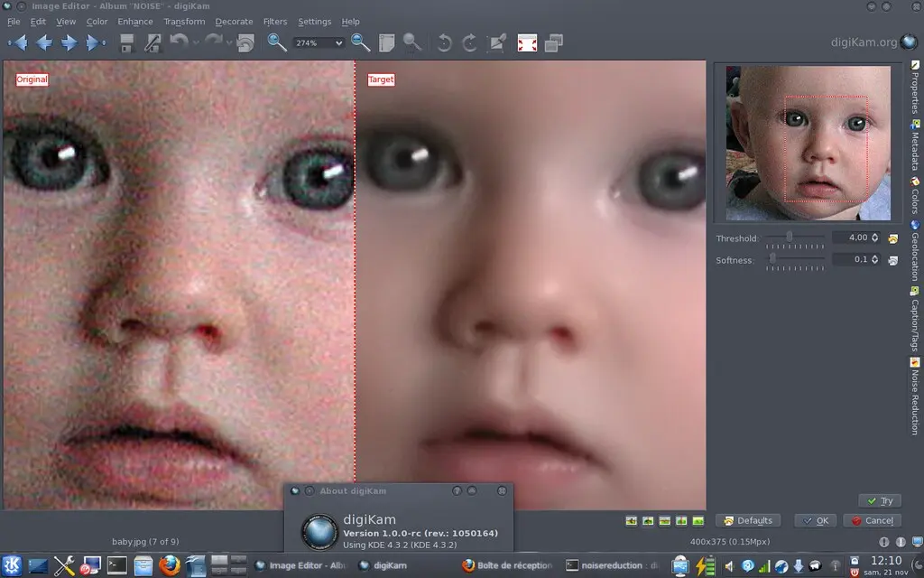Screen dimensions: 924x578
Task: Rotate the image left
Action: click(443, 42)
